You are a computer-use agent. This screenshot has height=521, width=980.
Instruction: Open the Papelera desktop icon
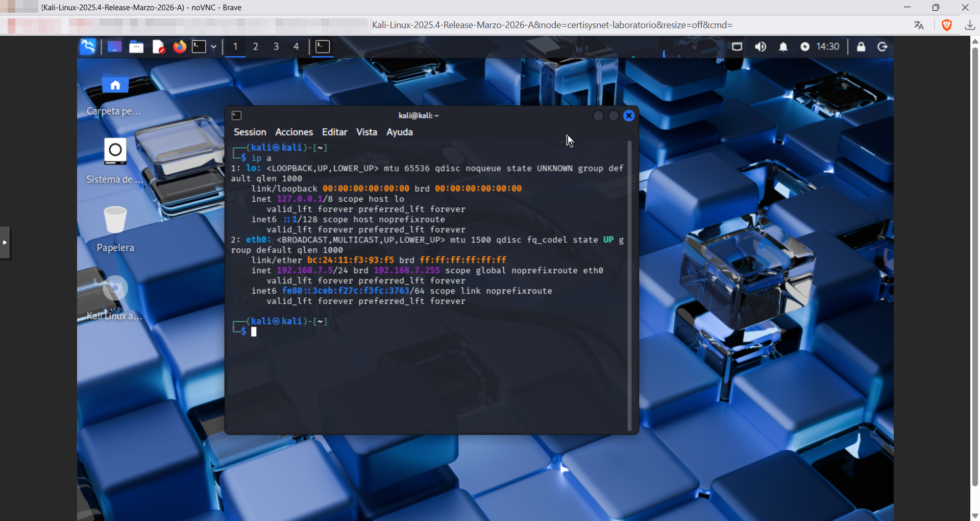[x=115, y=220]
